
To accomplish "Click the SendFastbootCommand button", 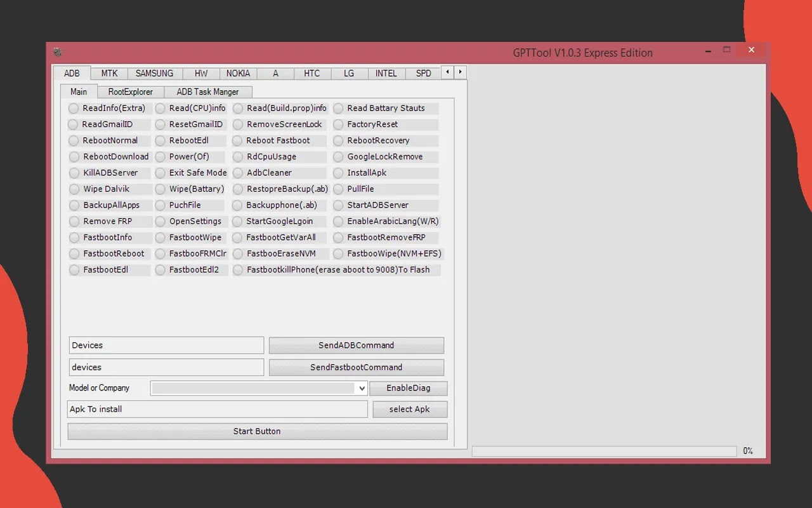I will coord(357,367).
